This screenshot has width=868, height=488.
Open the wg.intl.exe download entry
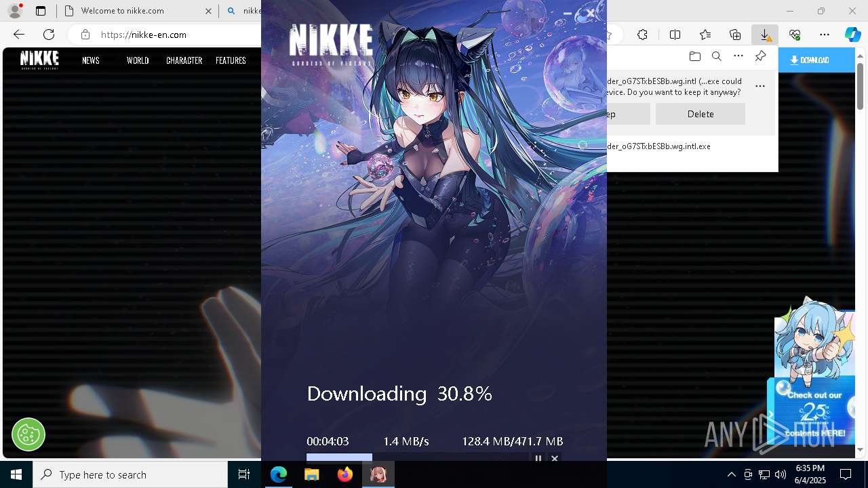coord(658,146)
